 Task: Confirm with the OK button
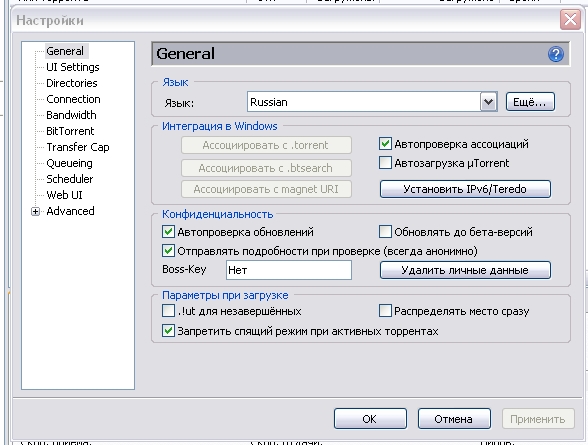pyautogui.click(x=370, y=418)
